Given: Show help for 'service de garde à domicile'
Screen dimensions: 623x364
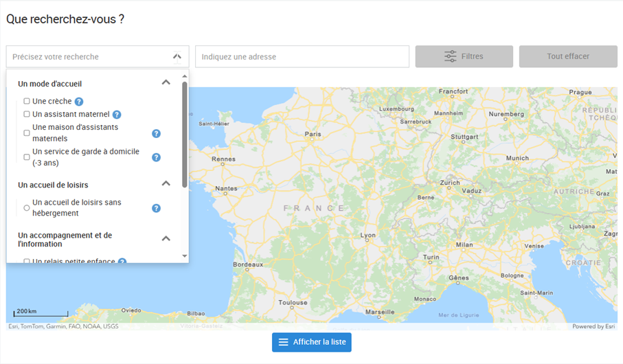Looking at the screenshot, I should tap(156, 157).
